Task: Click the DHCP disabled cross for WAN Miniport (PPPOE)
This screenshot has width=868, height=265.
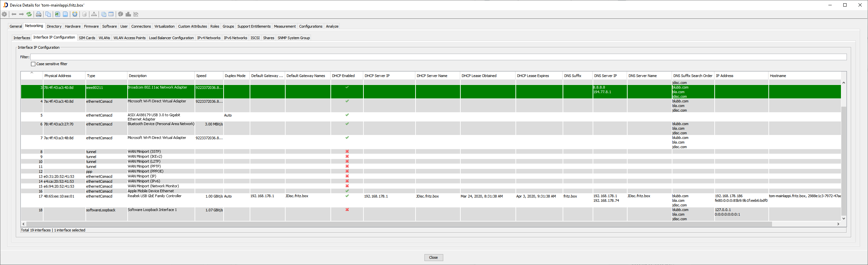Action: (x=347, y=171)
